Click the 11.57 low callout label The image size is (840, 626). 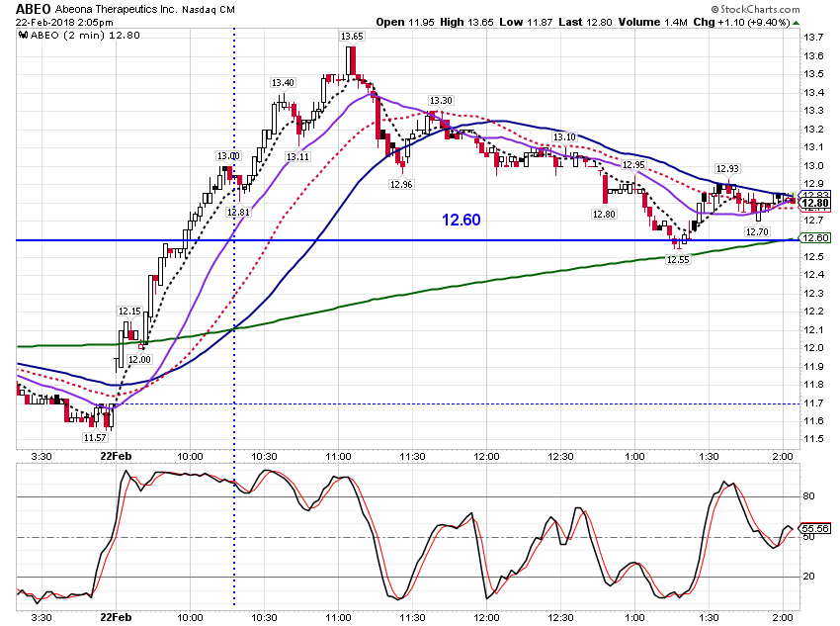click(95, 438)
